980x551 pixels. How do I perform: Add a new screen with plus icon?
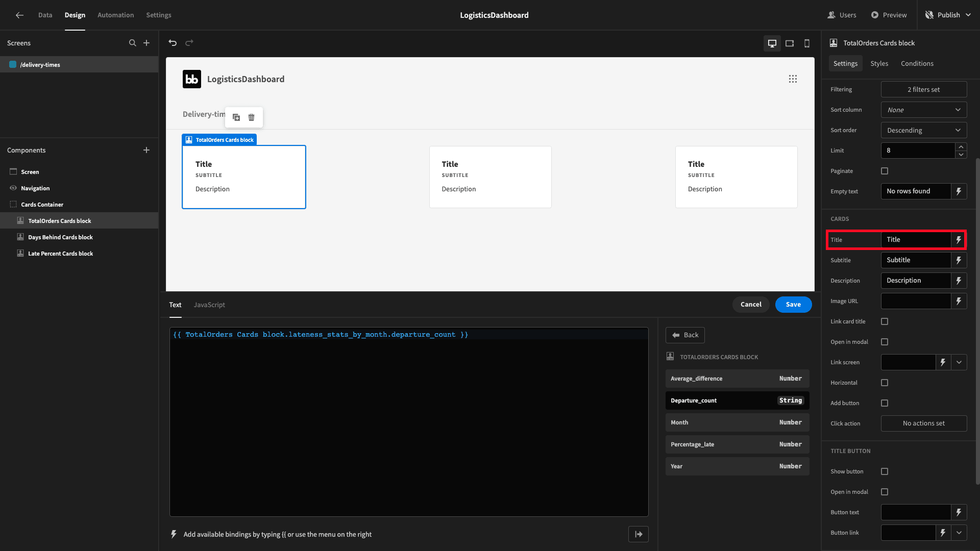146,43
